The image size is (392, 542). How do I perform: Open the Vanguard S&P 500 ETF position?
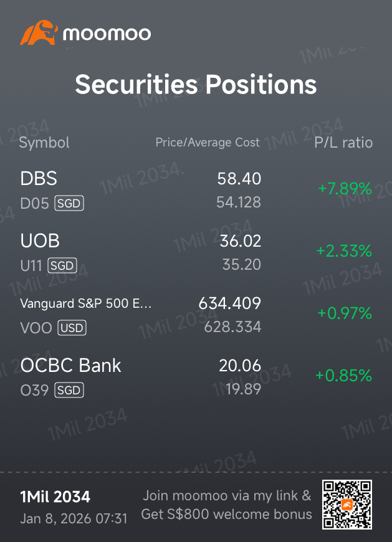(86, 304)
